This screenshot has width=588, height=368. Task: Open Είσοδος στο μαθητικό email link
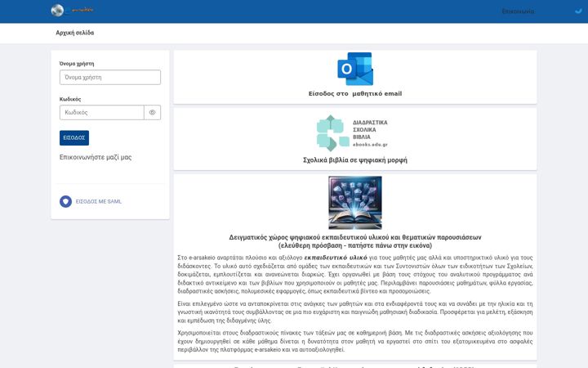tap(355, 93)
